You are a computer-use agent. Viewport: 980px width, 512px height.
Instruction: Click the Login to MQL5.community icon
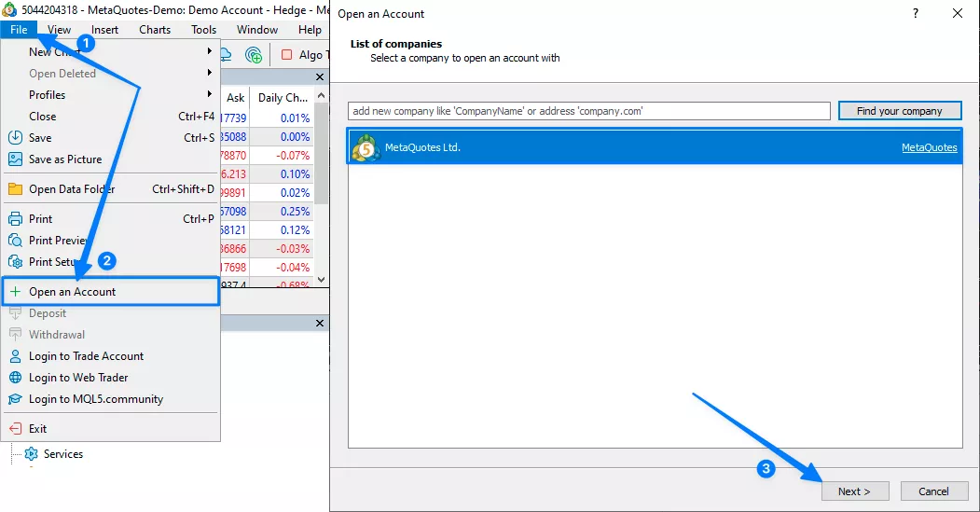tap(15, 399)
